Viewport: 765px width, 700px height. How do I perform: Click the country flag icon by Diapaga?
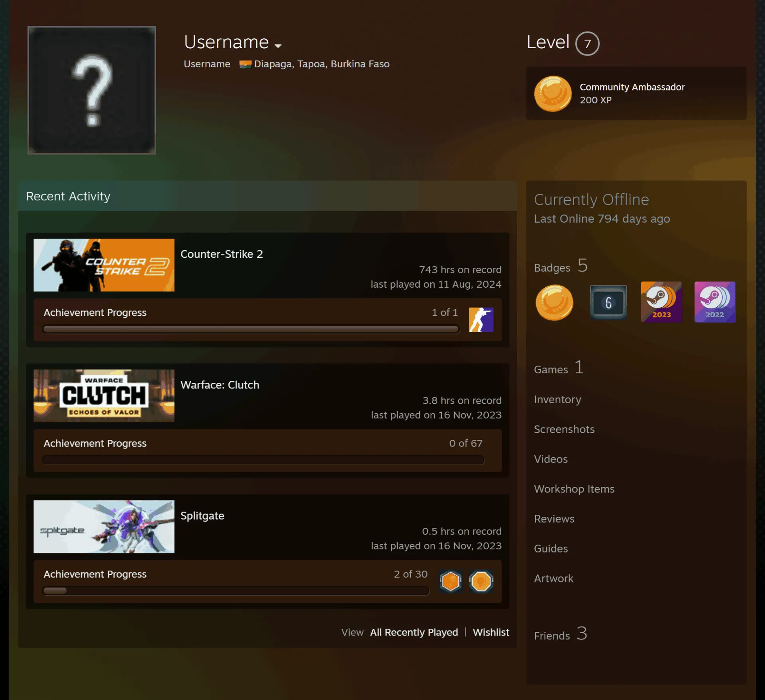(245, 64)
